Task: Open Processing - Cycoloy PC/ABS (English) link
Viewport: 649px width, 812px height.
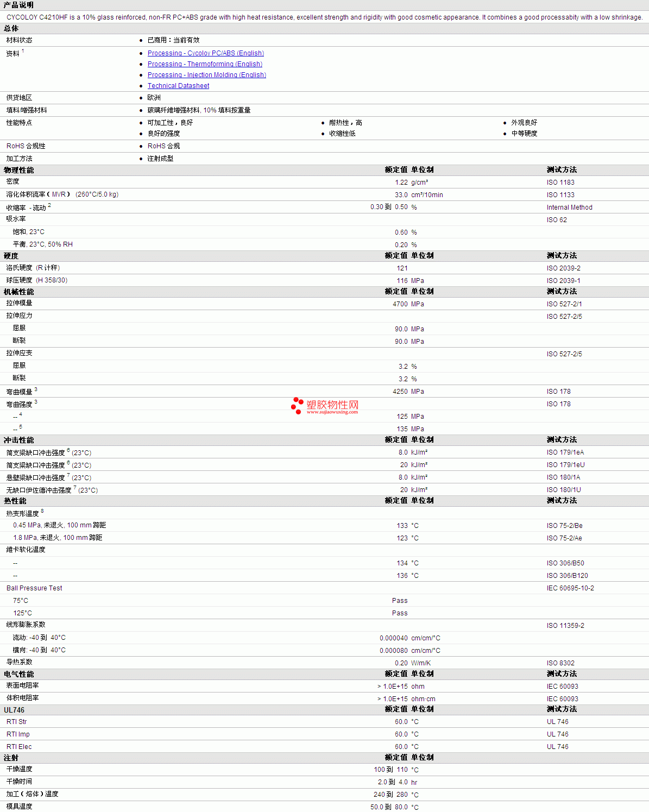Action: (206, 53)
